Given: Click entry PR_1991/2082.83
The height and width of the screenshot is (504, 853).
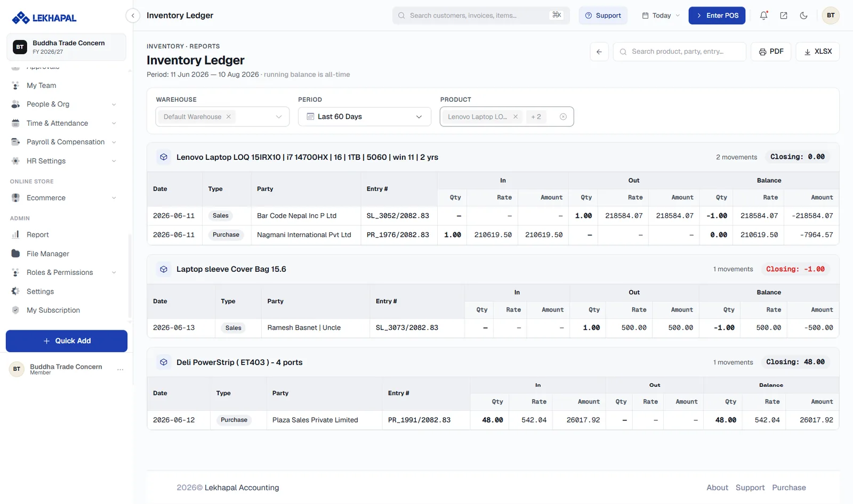Looking at the screenshot, I should click(419, 420).
